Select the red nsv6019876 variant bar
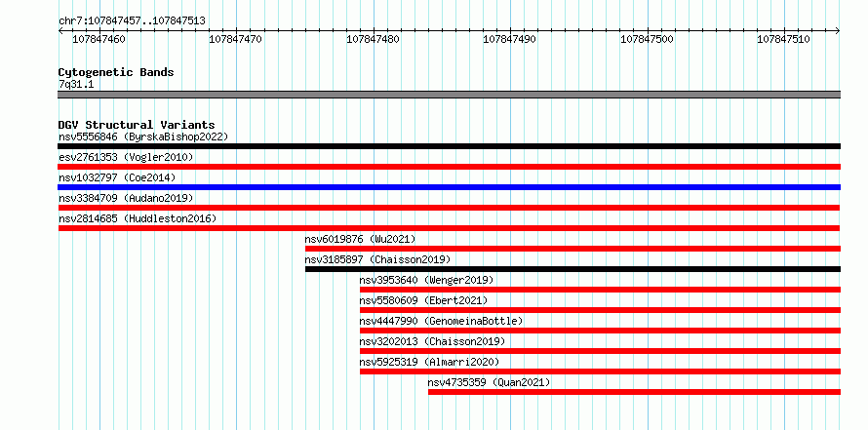Viewport: 868px width, 430px height. 572,249
